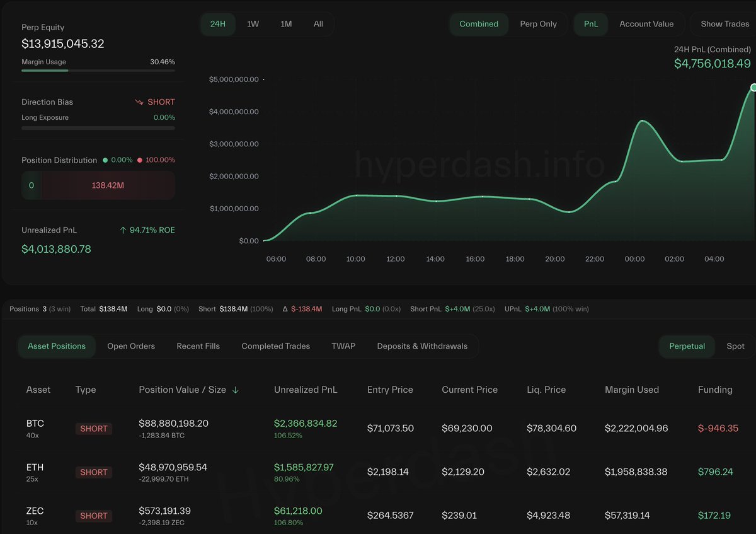Click the SHORT downtrend arrow icon
The image size is (756, 534).
coord(139,102)
